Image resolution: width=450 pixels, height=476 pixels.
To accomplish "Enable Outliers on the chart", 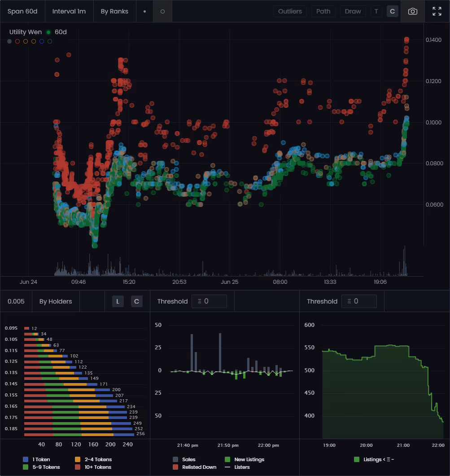I will click(290, 11).
